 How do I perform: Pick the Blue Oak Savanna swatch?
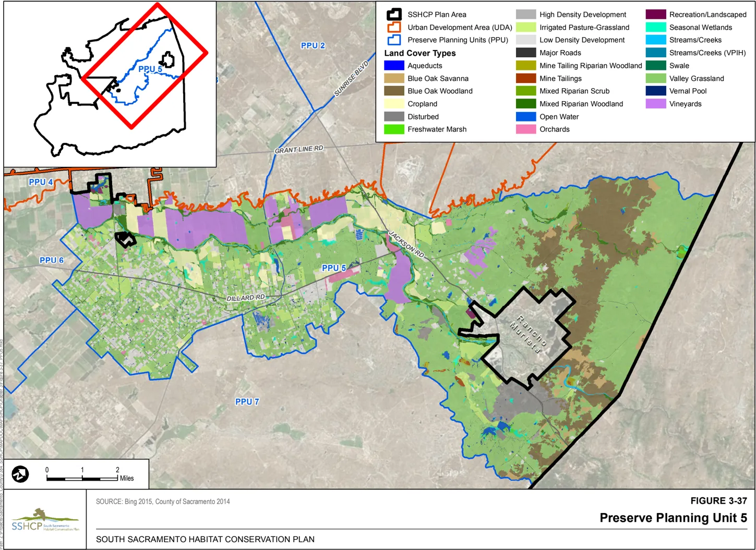tap(394, 78)
